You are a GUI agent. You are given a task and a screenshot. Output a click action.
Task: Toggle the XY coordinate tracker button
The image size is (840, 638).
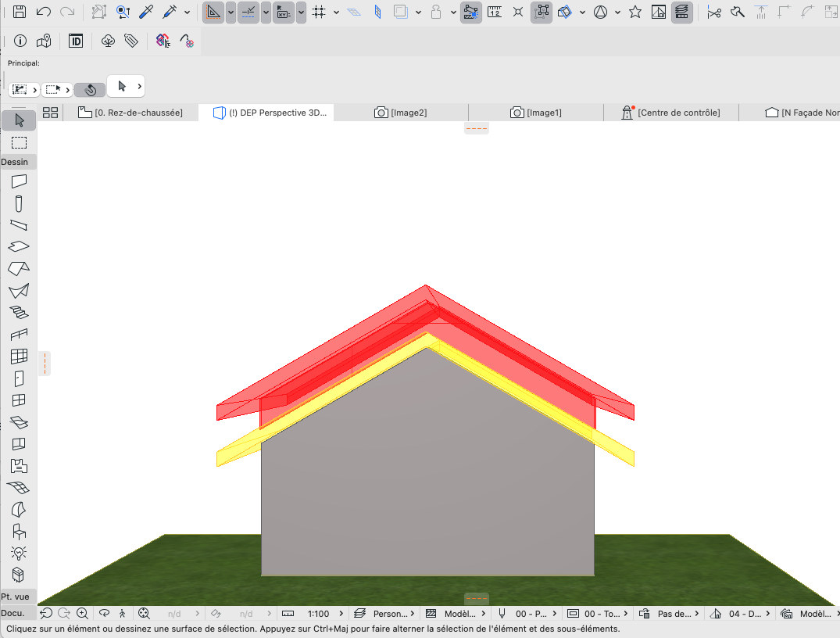284,13
